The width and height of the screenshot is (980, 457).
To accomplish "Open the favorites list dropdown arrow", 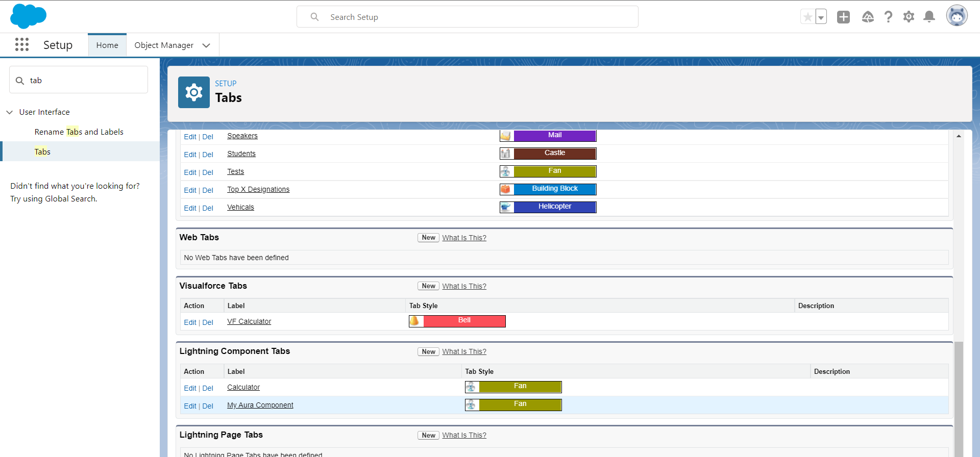I will tap(821, 17).
